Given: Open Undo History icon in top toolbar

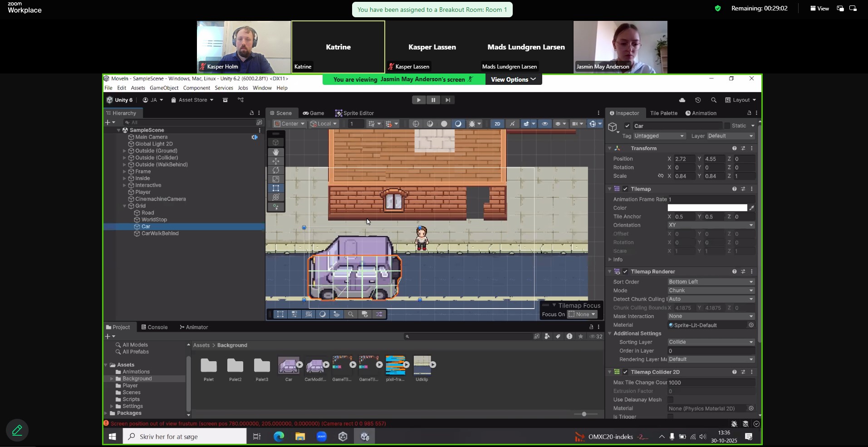Looking at the screenshot, I should click(698, 100).
